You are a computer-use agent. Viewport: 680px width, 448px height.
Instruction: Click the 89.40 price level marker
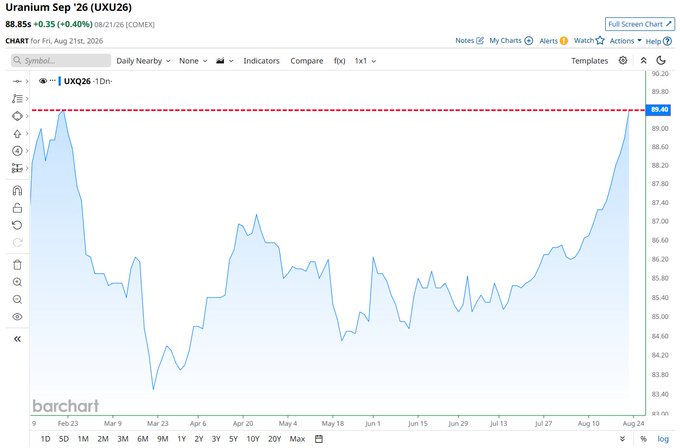[659, 109]
